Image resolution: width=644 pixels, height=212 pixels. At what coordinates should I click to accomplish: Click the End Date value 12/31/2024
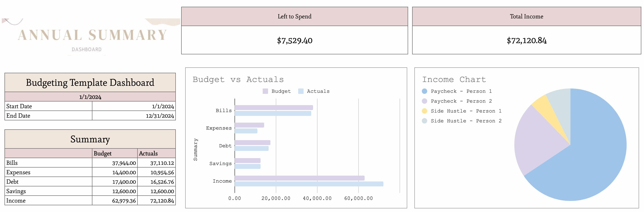134,116
